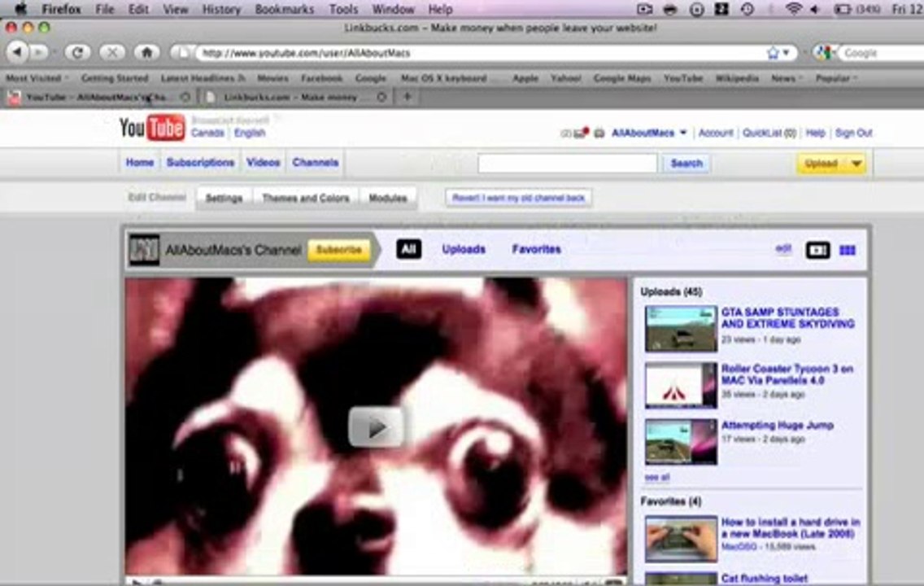Open the News bookmarks folder

coord(787,78)
